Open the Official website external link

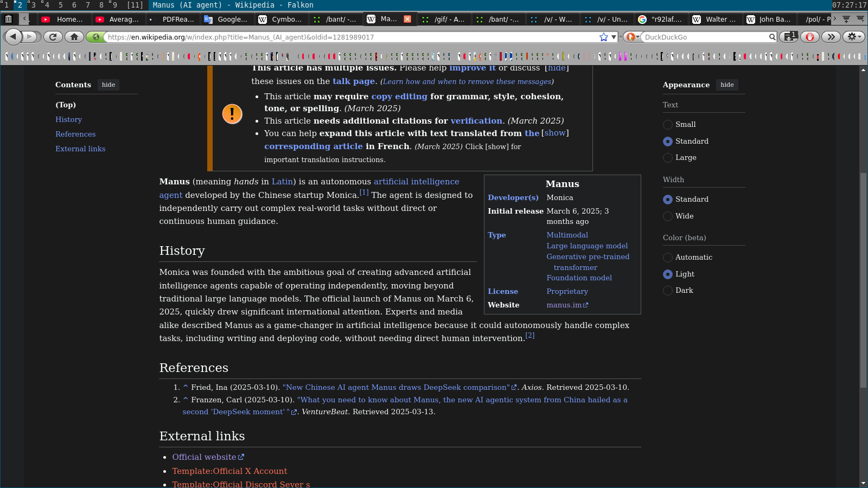coord(208,457)
